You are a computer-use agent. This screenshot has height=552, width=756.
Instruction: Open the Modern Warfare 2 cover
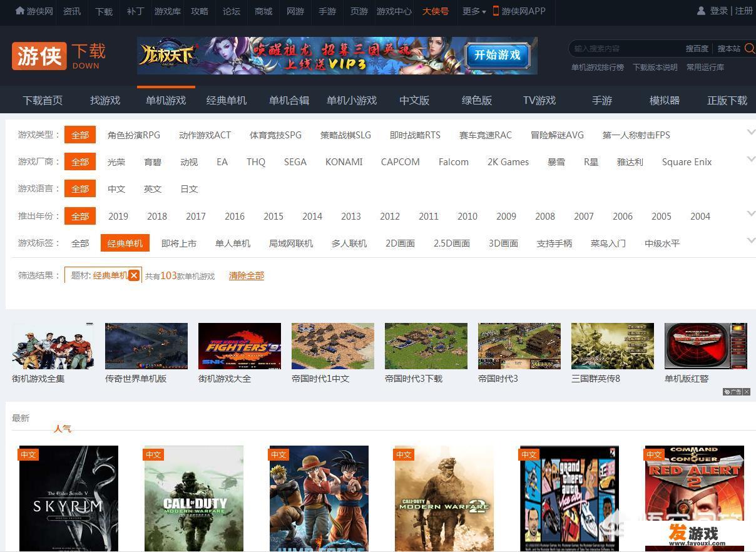pos(444,499)
